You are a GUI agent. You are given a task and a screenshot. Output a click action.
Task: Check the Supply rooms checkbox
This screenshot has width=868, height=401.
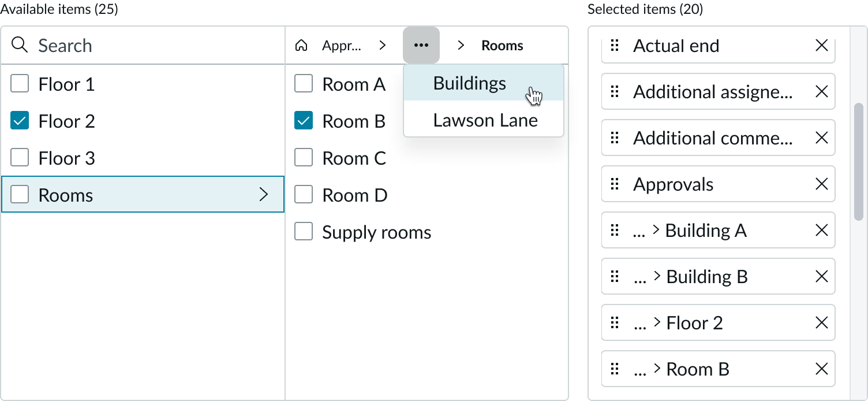(x=303, y=232)
